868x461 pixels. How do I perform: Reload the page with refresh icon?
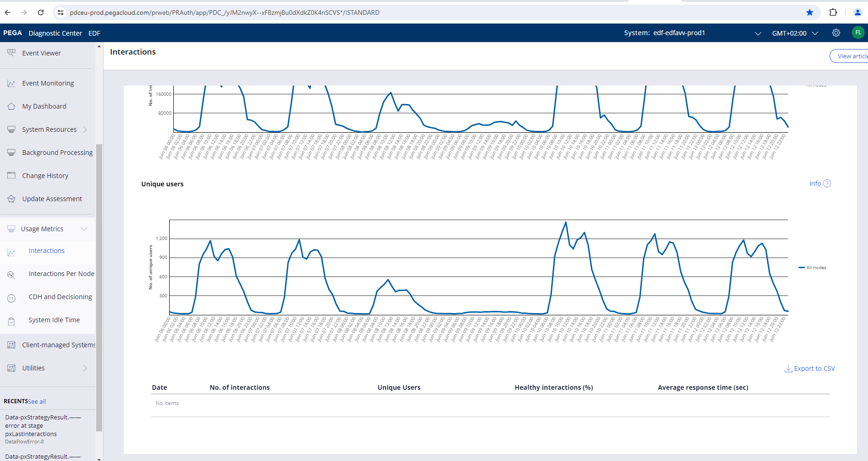tap(41, 12)
